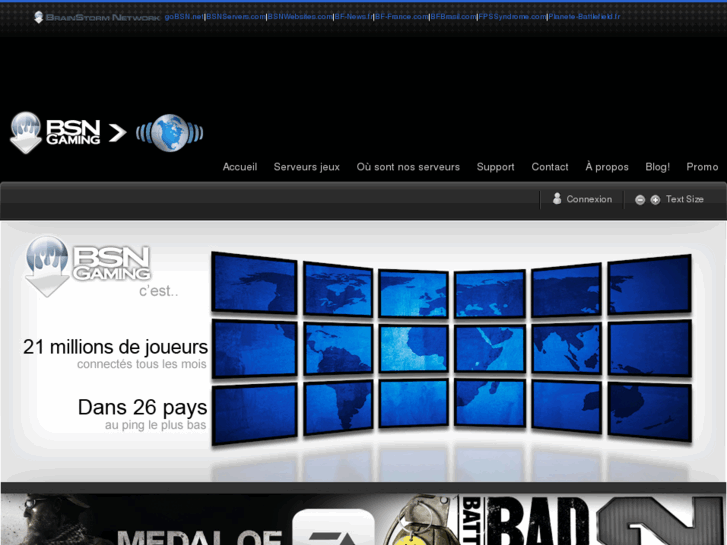
Task: Click the 'au ping le plus bas' text
Action: click(x=155, y=425)
